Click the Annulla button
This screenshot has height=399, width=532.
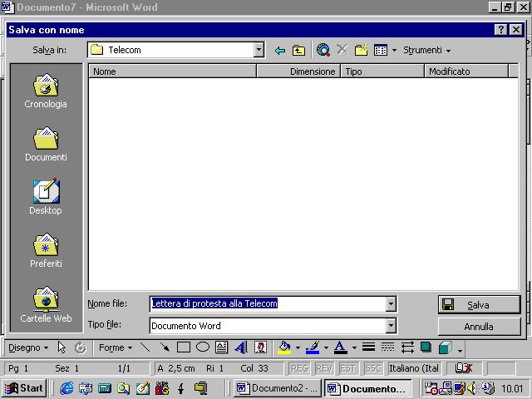click(x=479, y=327)
